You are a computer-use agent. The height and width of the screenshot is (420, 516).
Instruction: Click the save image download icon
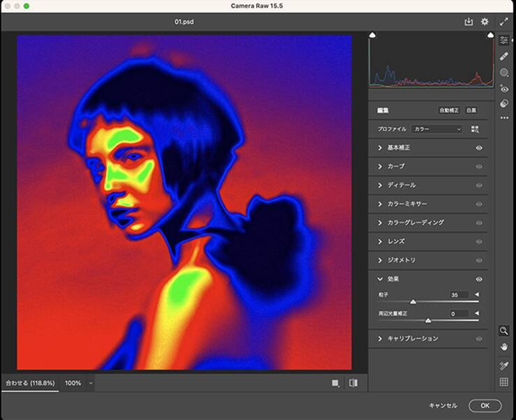point(469,22)
